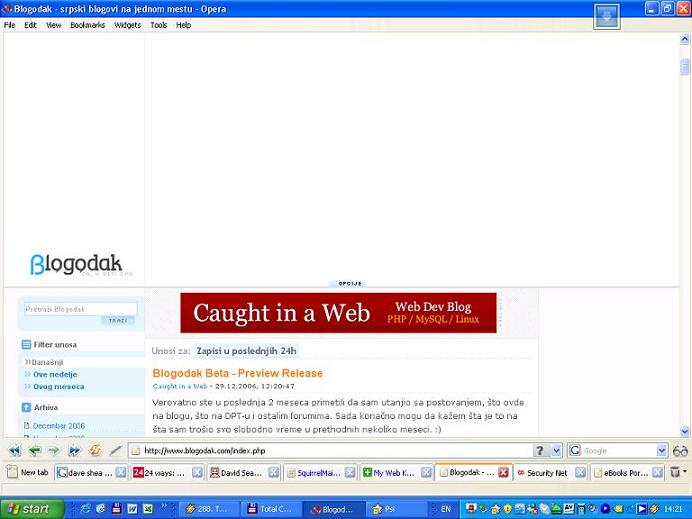This screenshot has height=519, width=692.
Task: Close the David Sea... tab
Action: pyautogui.click(x=274, y=473)
